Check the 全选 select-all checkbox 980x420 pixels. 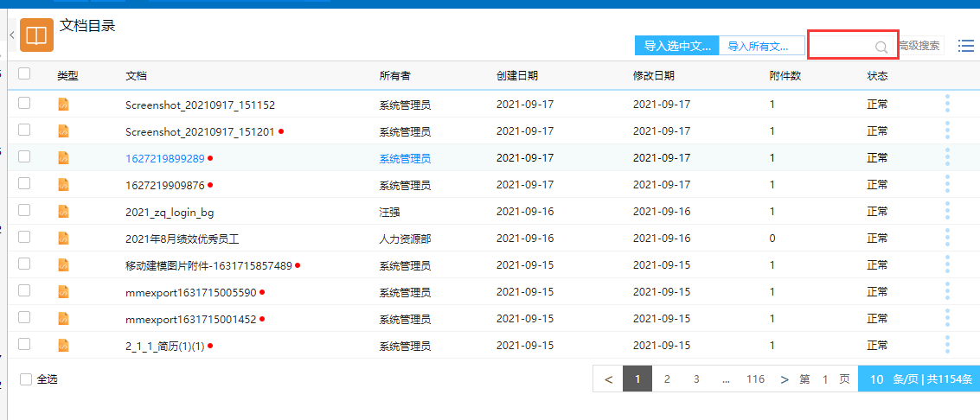point(26,379)
